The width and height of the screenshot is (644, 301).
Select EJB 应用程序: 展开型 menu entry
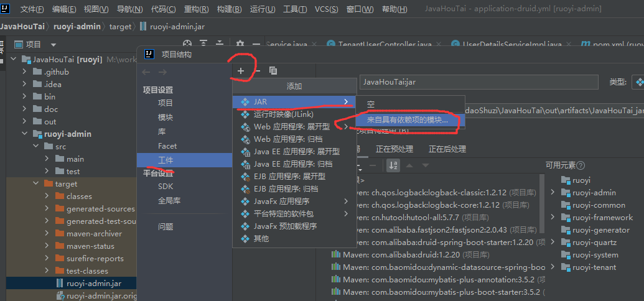[294, 177]
